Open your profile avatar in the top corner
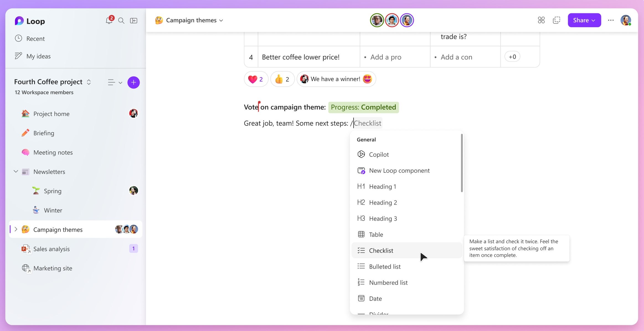Screen dimensions: 644x331 (x=625, y=20)
